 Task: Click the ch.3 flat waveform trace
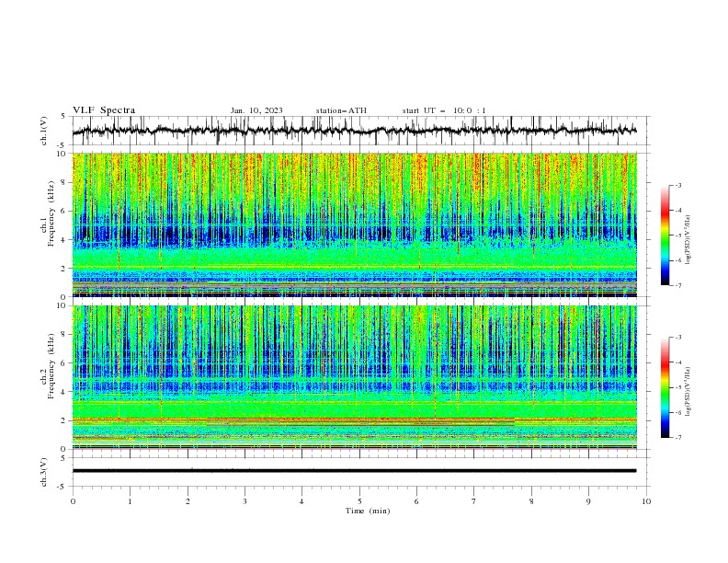click(x=354, y=471)
